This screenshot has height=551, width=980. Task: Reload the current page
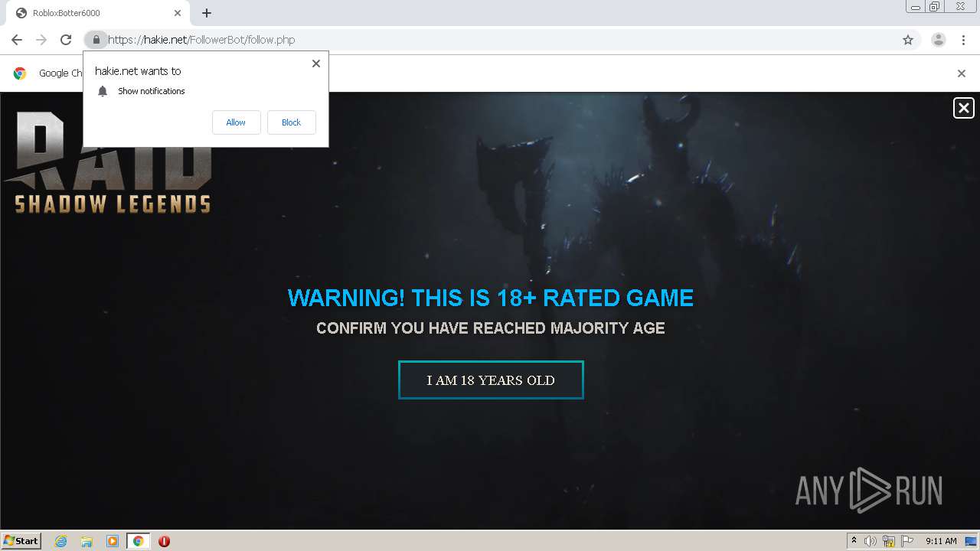point(66,40)
